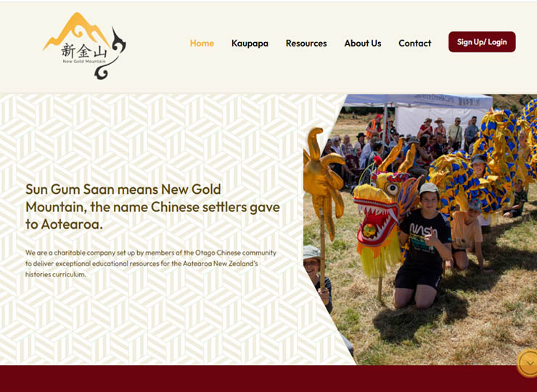Click the black swirl ornament in the logo

click(111, 54)
